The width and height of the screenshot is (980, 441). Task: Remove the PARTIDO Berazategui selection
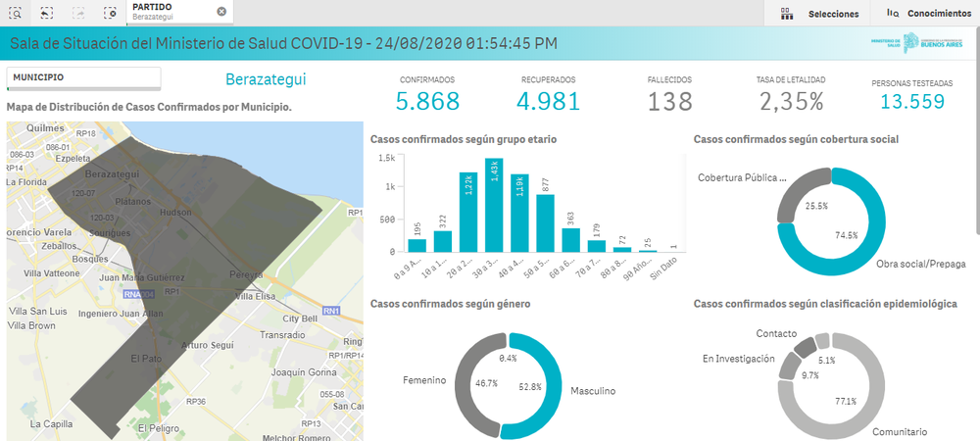coord(221,12)
